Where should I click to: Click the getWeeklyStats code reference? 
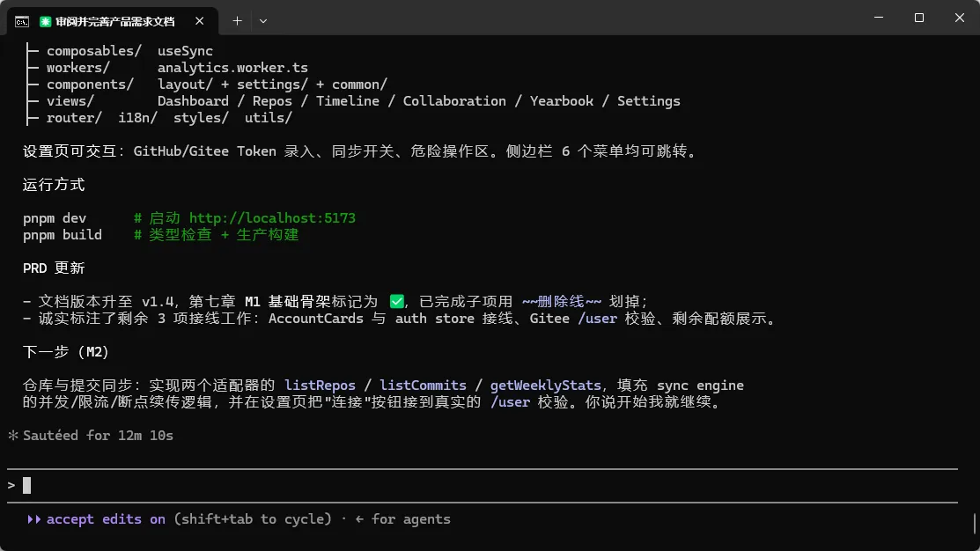coord(545,386)
